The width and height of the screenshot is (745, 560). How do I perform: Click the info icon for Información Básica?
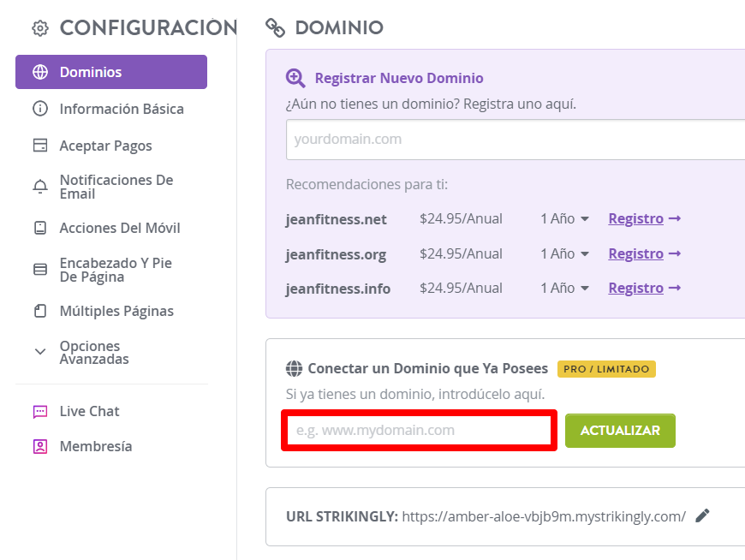[40, 109]
